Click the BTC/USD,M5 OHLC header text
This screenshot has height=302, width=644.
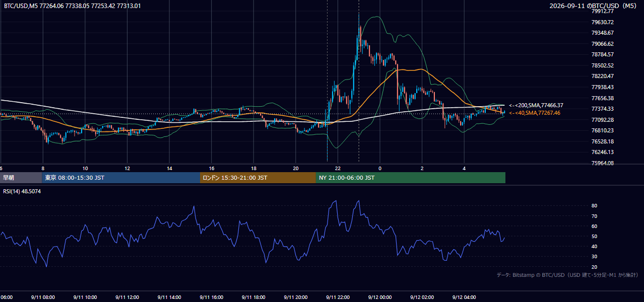(x=73, y=6)
